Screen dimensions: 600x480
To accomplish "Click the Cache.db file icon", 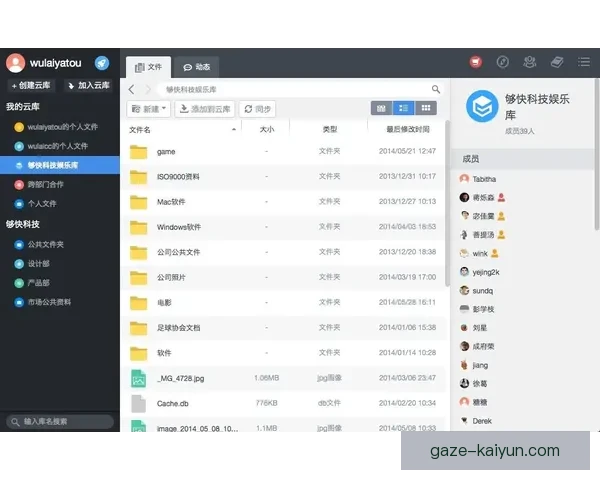I will click(x=139, y=403).
